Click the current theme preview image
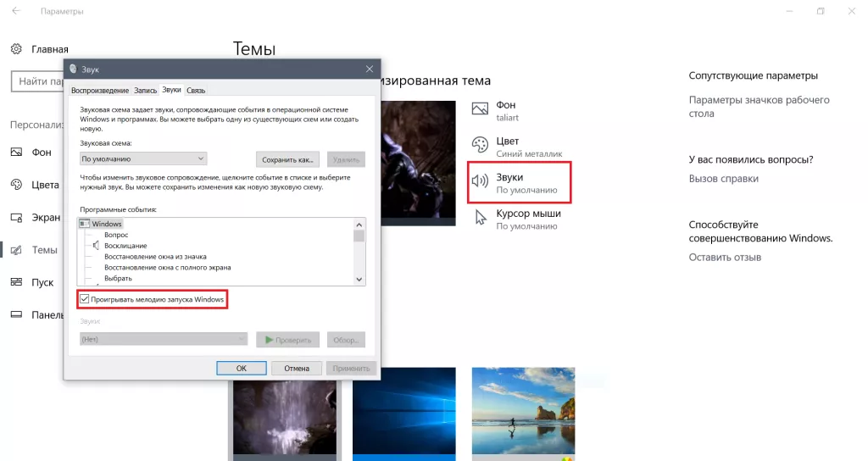This screenshot has width=868, height=461. click(418, 163)
